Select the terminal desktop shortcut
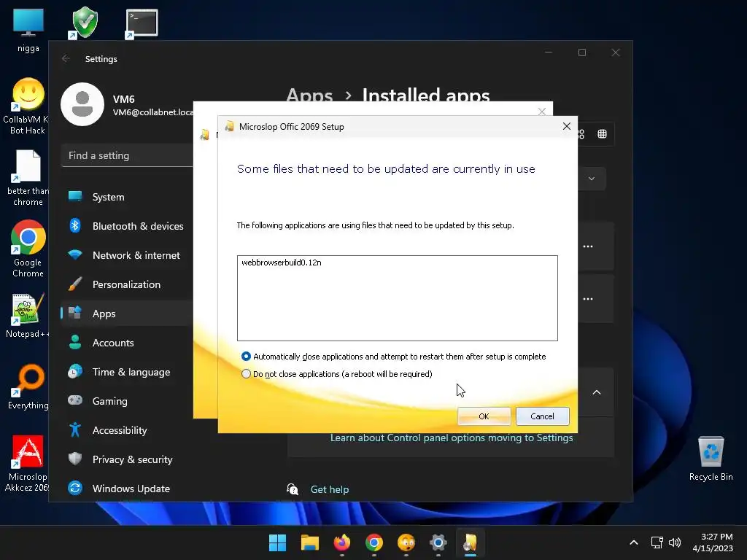This screenshot has width=747, height=560. tap(142, 23)
